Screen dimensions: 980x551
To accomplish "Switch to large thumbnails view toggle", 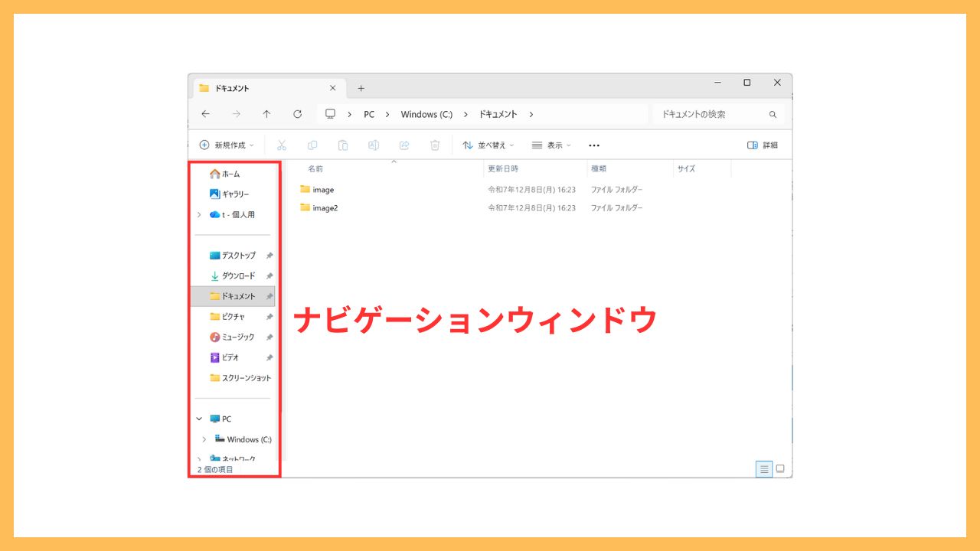I will pyautogui.click(x=780, y=469).
